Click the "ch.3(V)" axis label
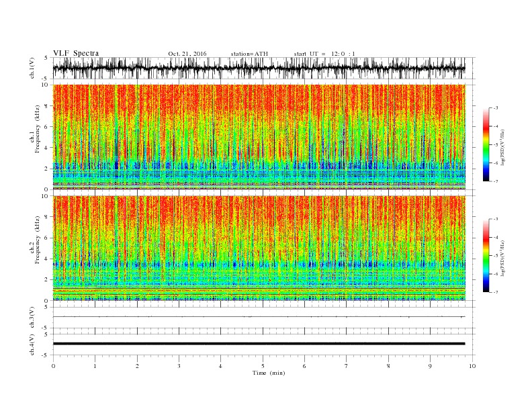Screen dimensions: 532x411 pyautogui.click(x=32, y=318)
